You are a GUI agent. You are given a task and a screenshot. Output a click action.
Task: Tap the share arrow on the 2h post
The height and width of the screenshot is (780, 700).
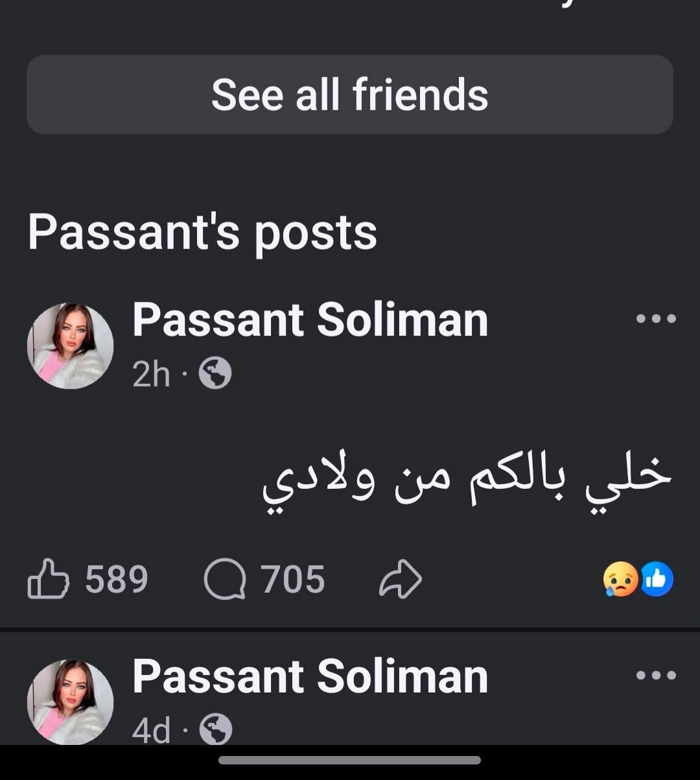(400, 580)
